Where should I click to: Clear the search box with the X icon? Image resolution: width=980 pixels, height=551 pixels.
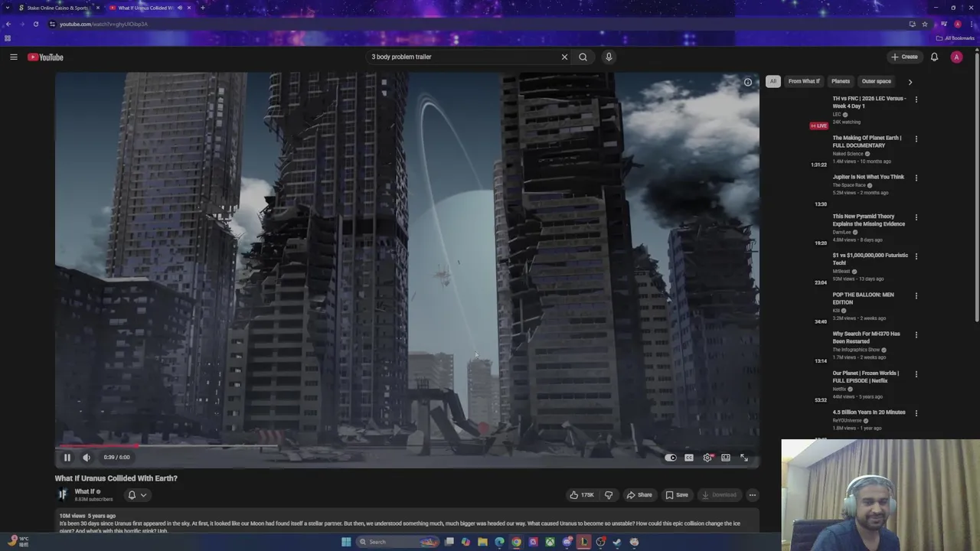pyautogui.click(x=564, y=57)
